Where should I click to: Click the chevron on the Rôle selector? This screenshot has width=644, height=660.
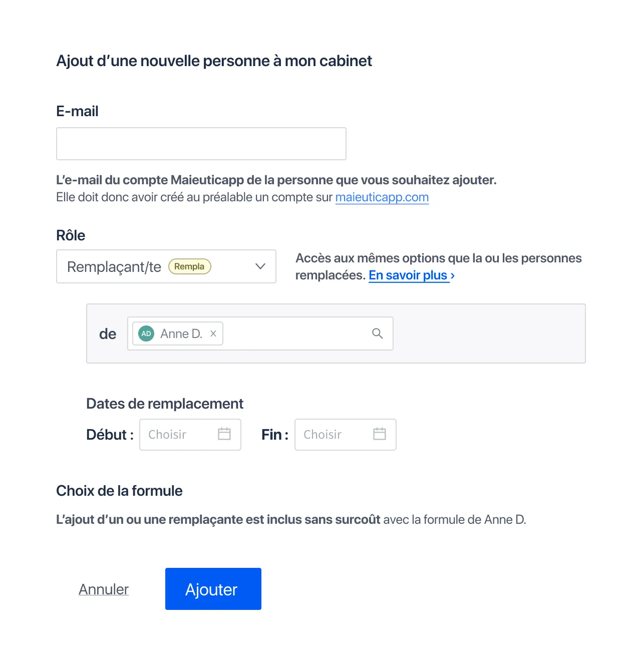(260, 266)
